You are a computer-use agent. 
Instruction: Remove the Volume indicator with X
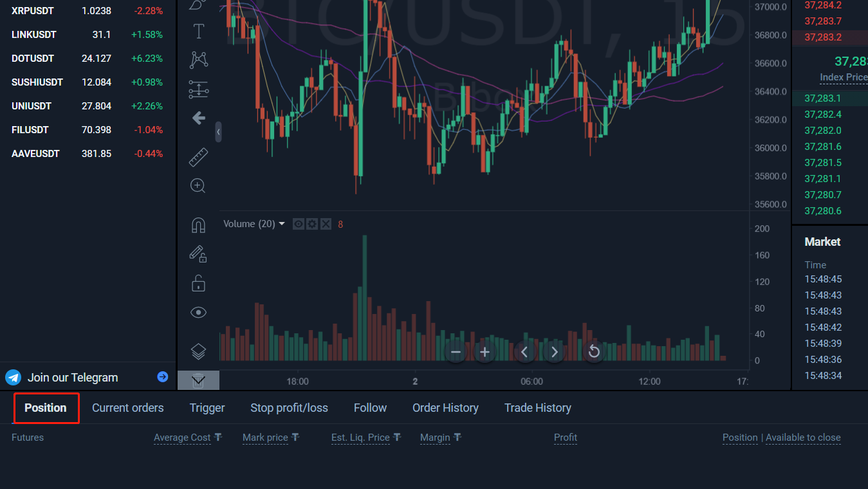[x=326, y=224]
